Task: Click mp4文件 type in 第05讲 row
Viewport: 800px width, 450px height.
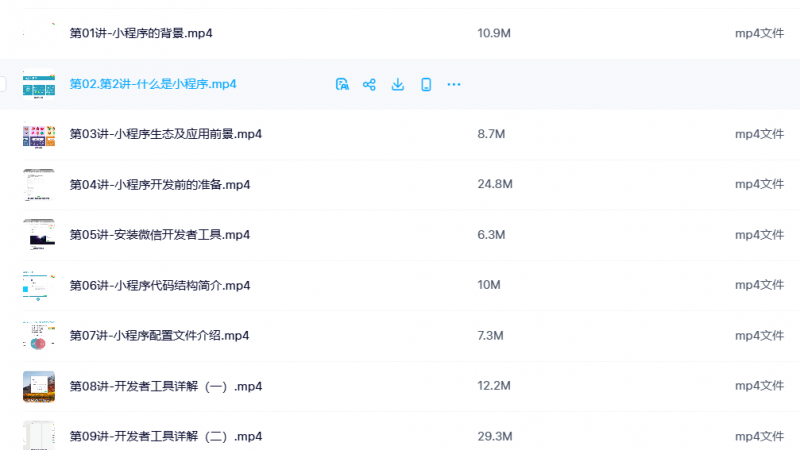Action: pyautogui.click(x=759, y=235)
